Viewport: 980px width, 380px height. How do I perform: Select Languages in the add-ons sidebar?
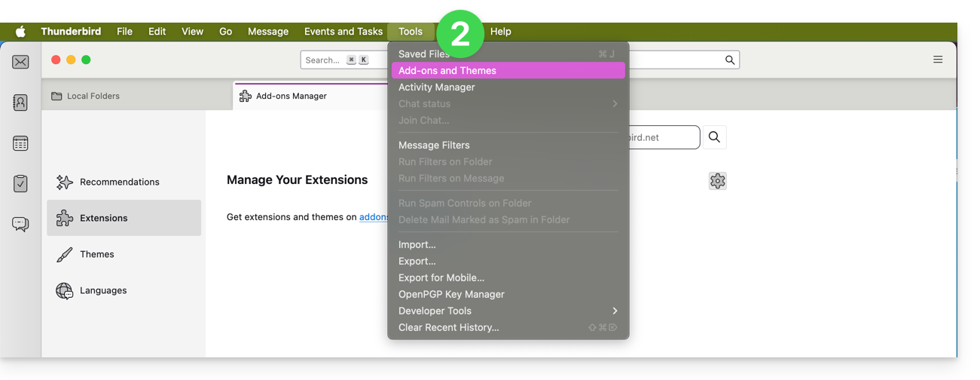(103, 290)
